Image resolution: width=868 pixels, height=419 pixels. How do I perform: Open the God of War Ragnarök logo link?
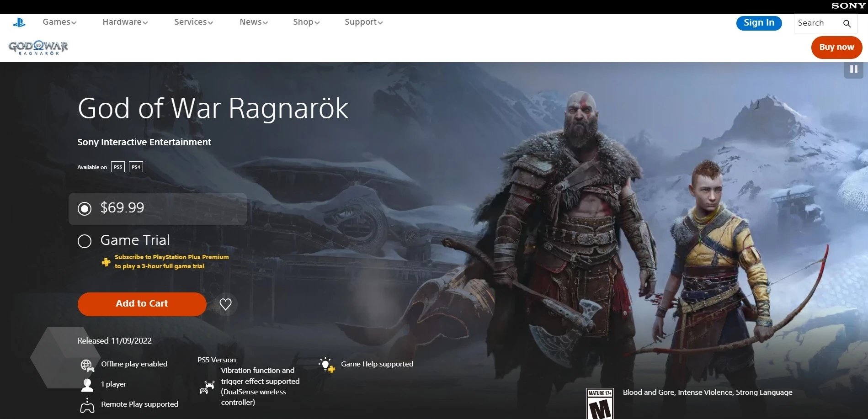coord(38,48)
